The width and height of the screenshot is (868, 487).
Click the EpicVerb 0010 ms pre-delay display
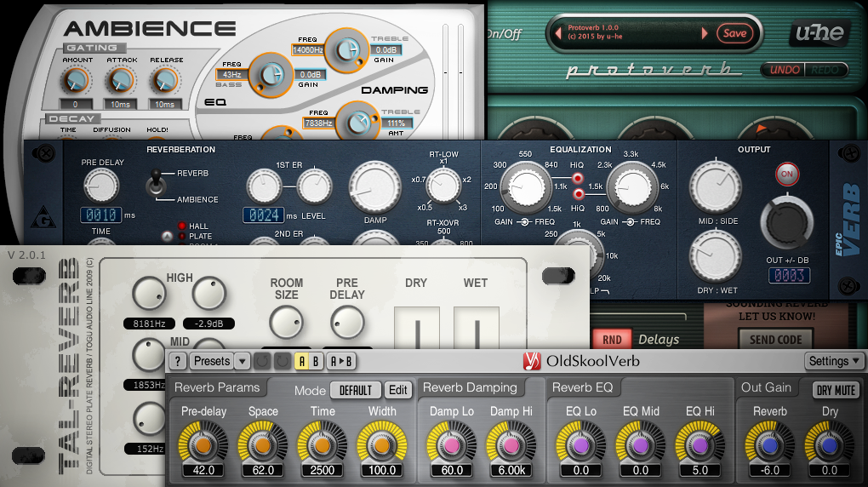tap(100, 215)
